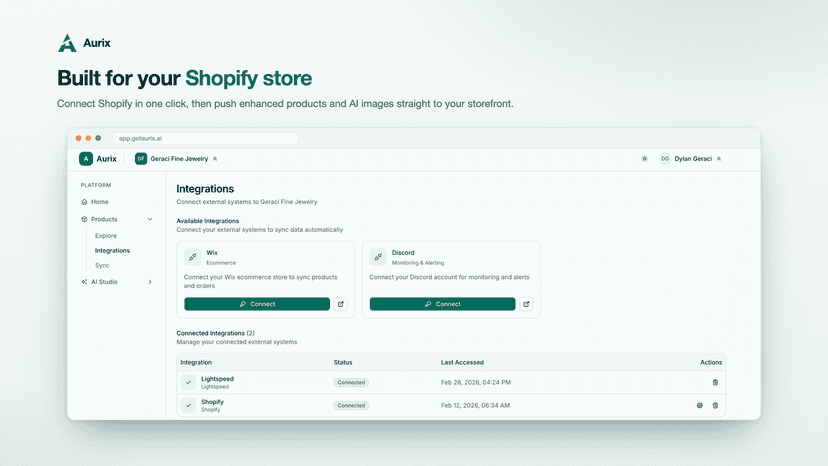Delete the Lightspeed integration
This screenshot has width=828, height=466.
point(715,382)
